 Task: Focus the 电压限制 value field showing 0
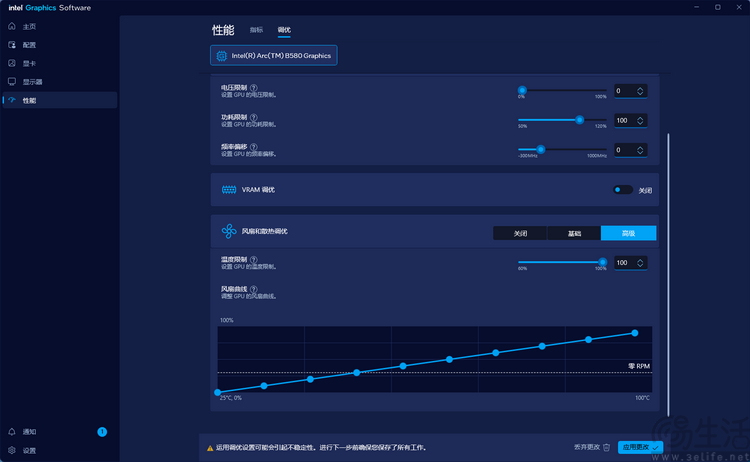(631, 91)
